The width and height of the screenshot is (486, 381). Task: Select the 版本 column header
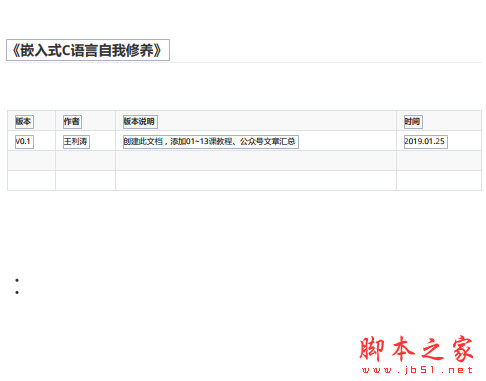coord(24,122)
